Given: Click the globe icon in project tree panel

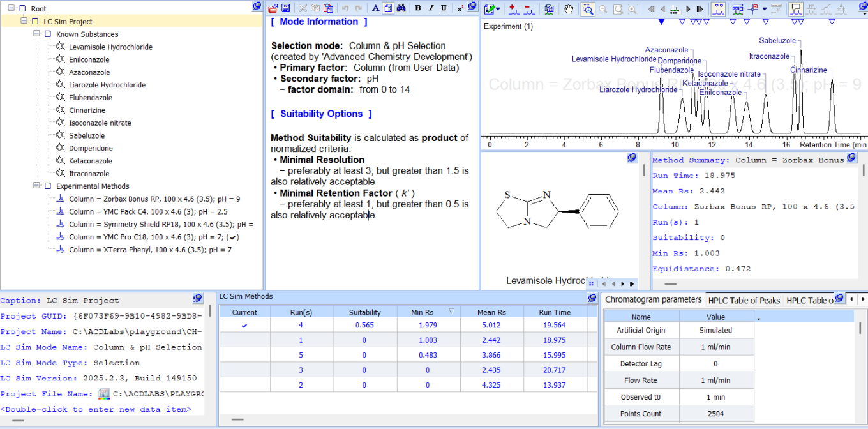Looking at the screenshot, I should click(x=257, y=6).
